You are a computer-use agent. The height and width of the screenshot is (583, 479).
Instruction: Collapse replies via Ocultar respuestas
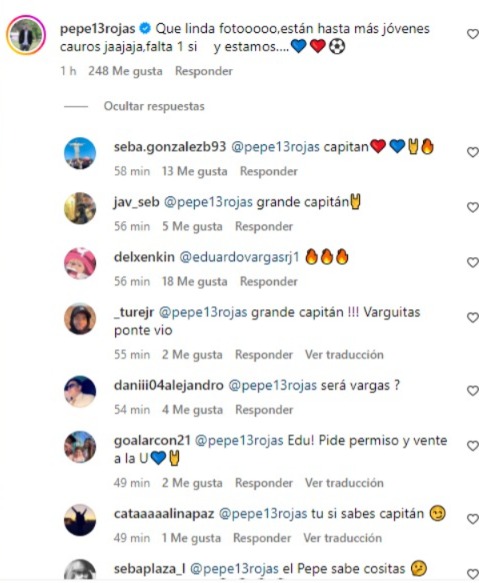click(154, 106)
